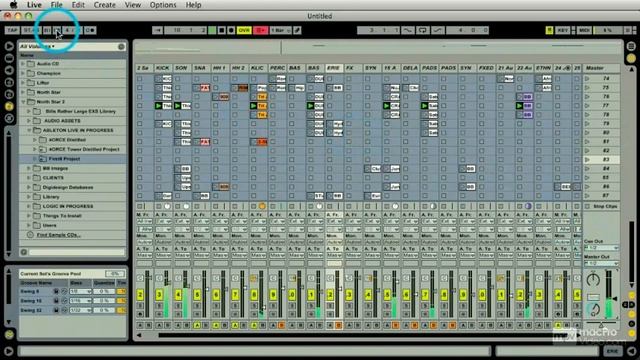Toggle the metronome button
The height and width of the screenshot is (360, 640).
91,30
